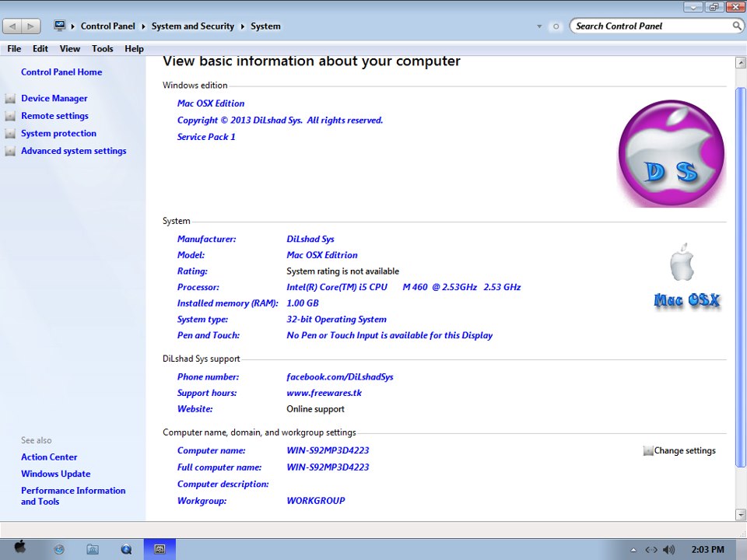The height and width of the screenshot is (560, 747).
Task: Click Change settings link
Action: tap(685, 450)
